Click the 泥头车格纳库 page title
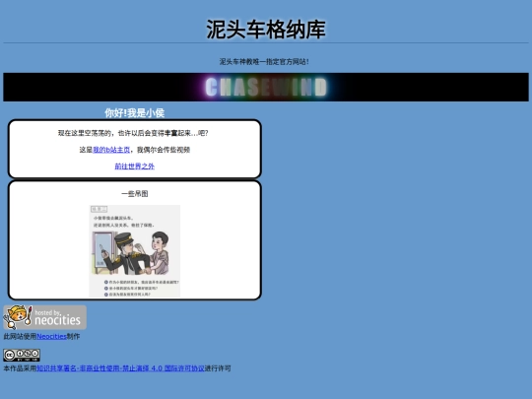Viewport: 532px width, 399px height. 266,30
